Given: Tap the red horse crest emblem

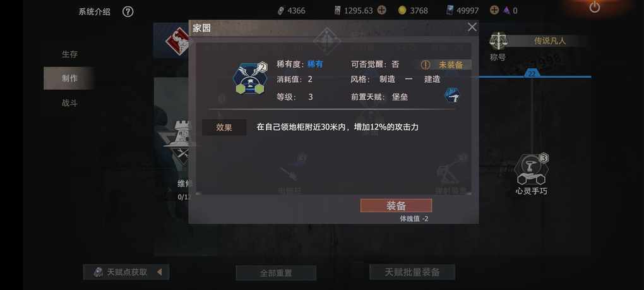Looking at the screenshot, I should [x=177, y=42].
